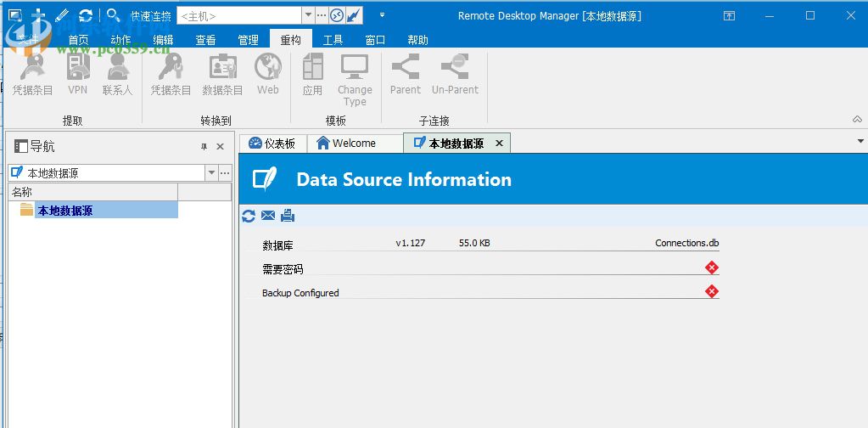Switch to the 工具 ribbon tab
The width and height of the screenshot is (868, 428).
pos(333,40)
